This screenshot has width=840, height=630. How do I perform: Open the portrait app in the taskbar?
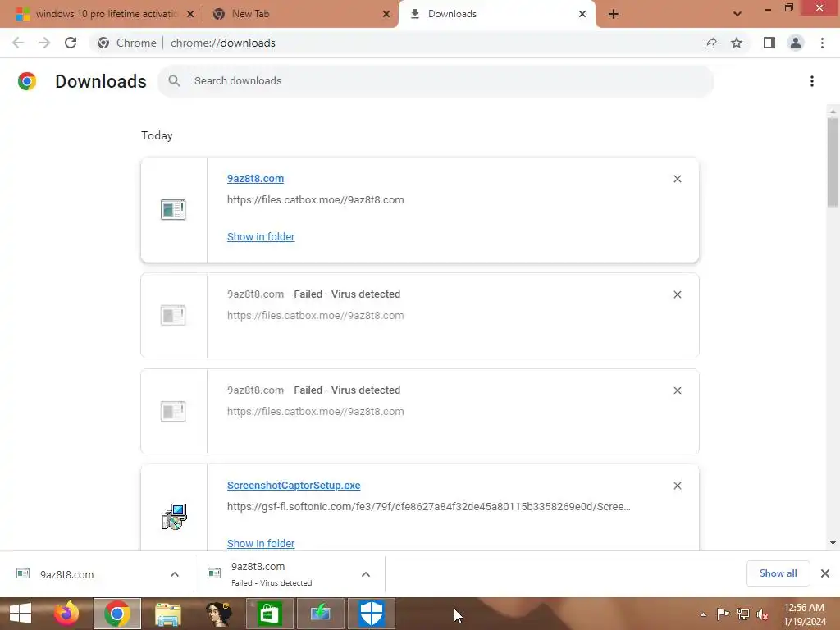coord(218,614)
